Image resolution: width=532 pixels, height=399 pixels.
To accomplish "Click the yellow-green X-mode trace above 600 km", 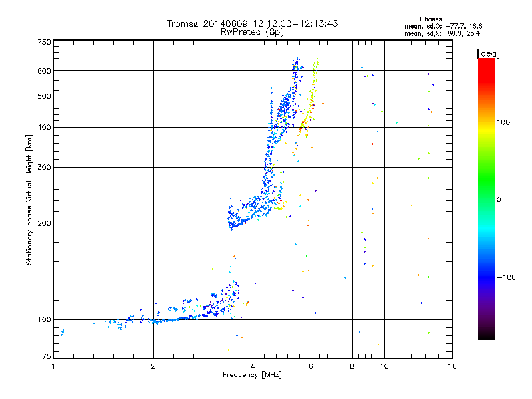I will (316, 64).
